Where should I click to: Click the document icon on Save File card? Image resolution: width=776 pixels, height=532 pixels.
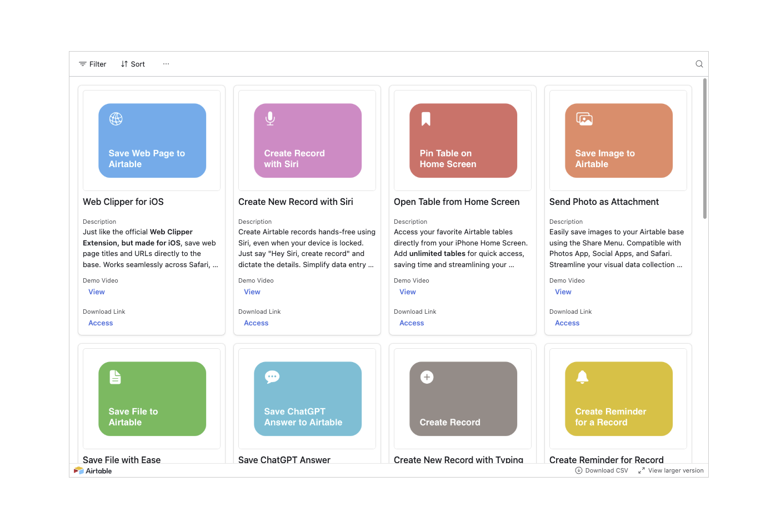point(115,377)
